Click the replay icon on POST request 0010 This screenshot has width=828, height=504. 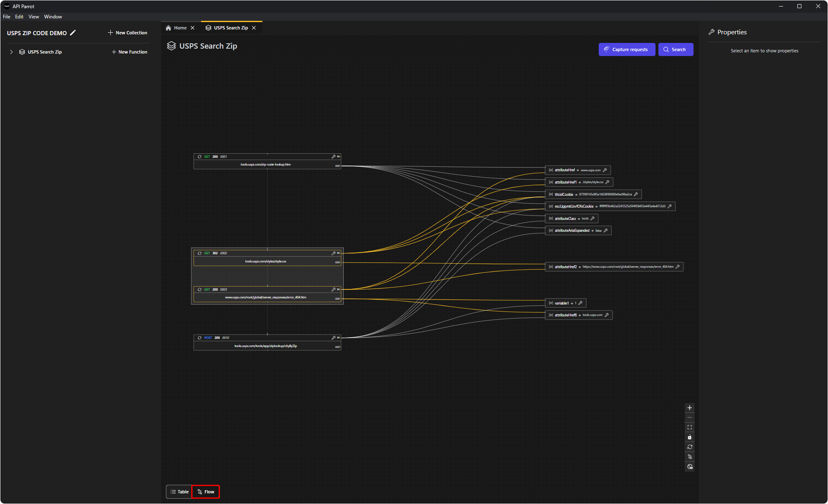tap(199, 338)
